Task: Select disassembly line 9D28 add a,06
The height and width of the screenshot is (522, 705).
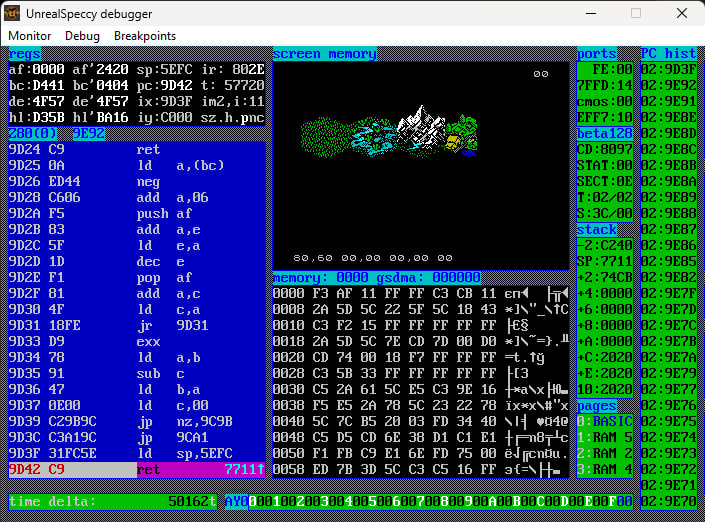Action: (137, 197)
